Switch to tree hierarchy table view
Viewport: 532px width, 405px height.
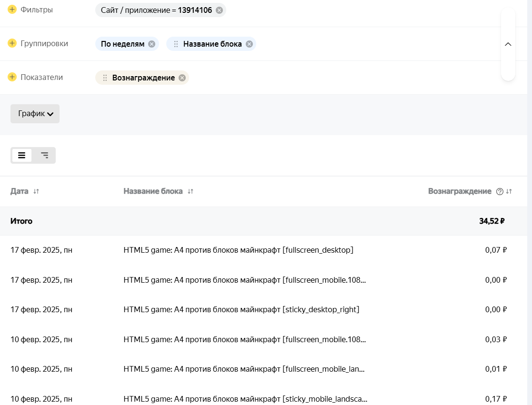(x=44, y=155)
